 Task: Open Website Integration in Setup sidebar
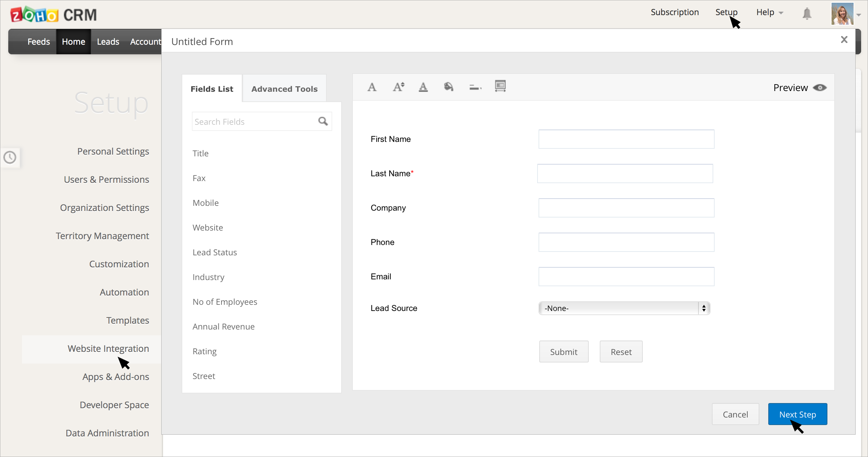(108, 349)
